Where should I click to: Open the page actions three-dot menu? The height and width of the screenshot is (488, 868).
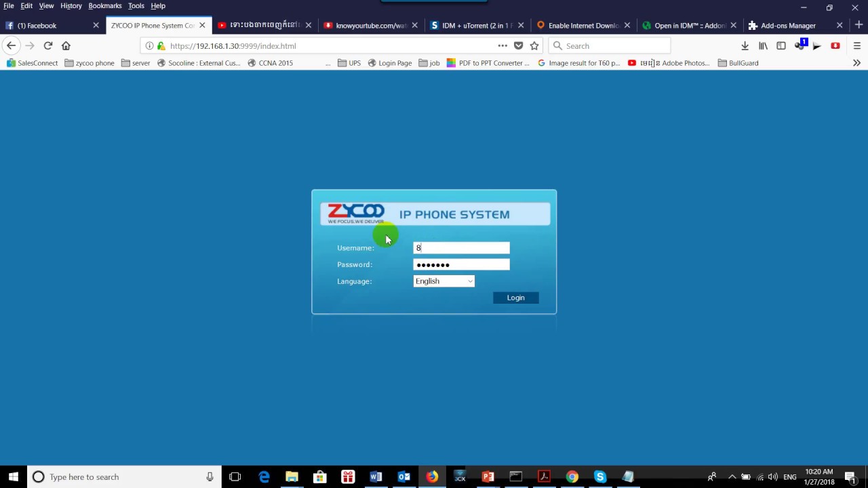pos(502,45)
